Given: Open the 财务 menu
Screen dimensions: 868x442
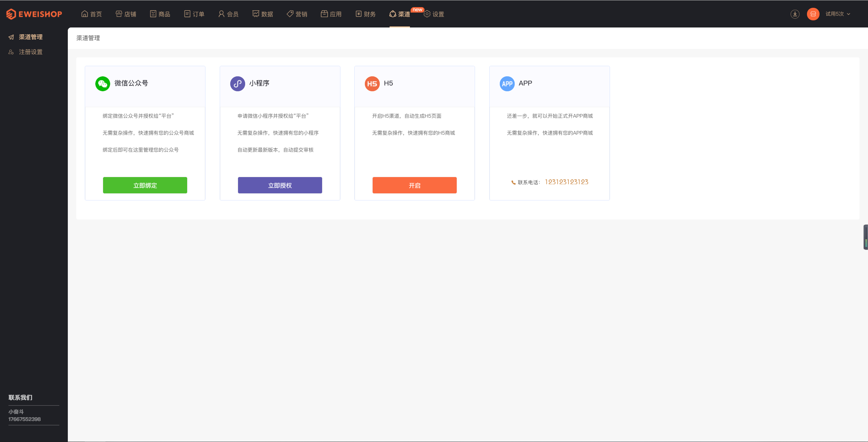Looking at the screenshot, I should 366,14.
